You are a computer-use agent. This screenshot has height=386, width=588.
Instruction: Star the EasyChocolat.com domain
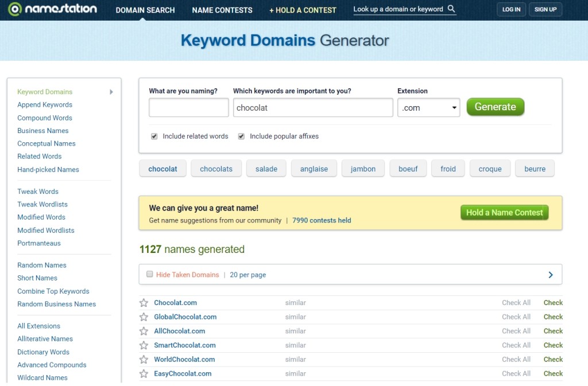click(x=144, y=373)
